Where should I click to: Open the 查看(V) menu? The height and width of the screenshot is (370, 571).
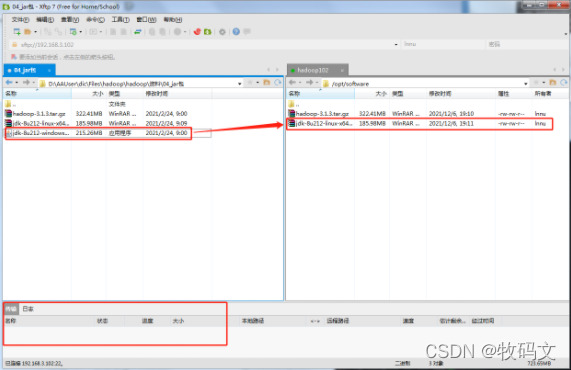pos(70,19)
